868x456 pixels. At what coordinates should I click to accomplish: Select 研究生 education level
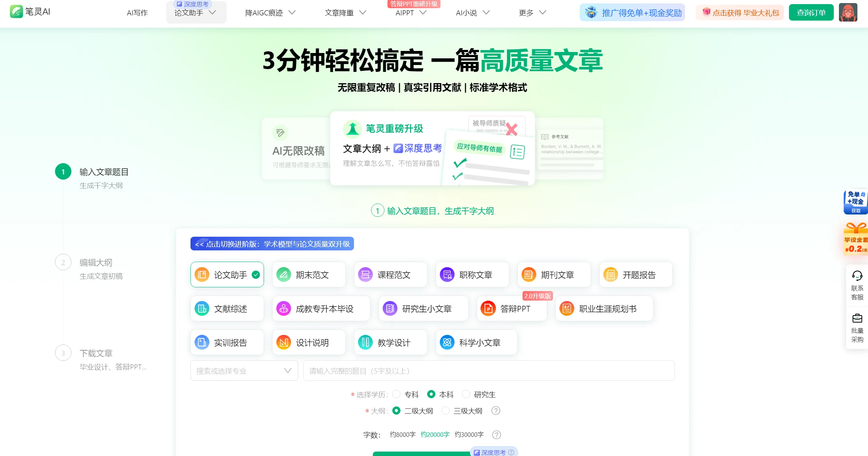coord(466,394)
